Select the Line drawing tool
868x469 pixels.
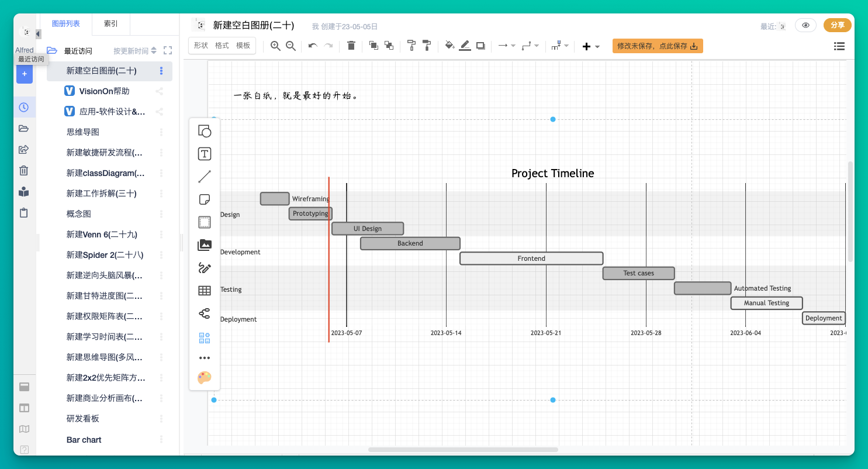pyautogui.click(x=205, y=176)
